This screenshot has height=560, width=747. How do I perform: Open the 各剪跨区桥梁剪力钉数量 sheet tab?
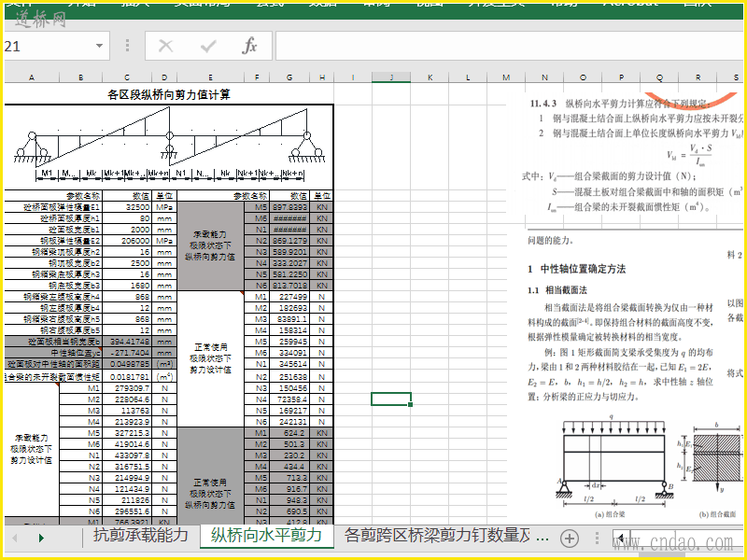coord(437,535)
